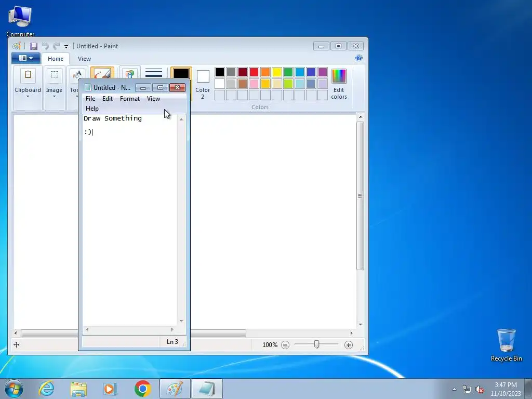Click the Zoom in plus button in Paint
This screenshot has width=532, height=399.
click(349, 345)
